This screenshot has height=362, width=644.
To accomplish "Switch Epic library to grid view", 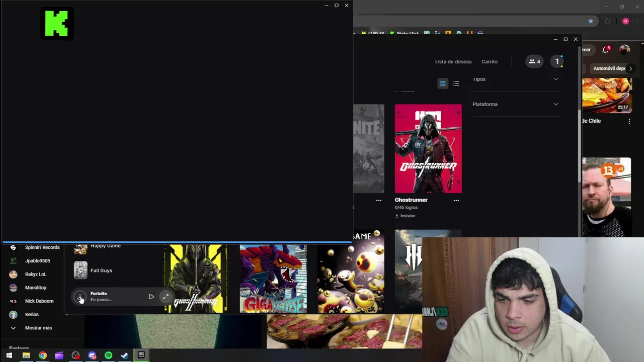I will (443, 83).
